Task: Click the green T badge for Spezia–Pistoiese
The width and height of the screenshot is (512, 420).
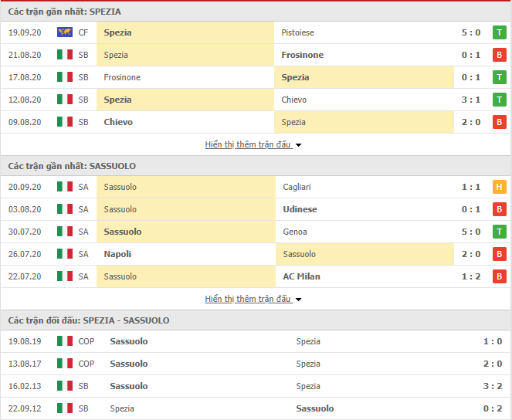Action: coord(500,32)
